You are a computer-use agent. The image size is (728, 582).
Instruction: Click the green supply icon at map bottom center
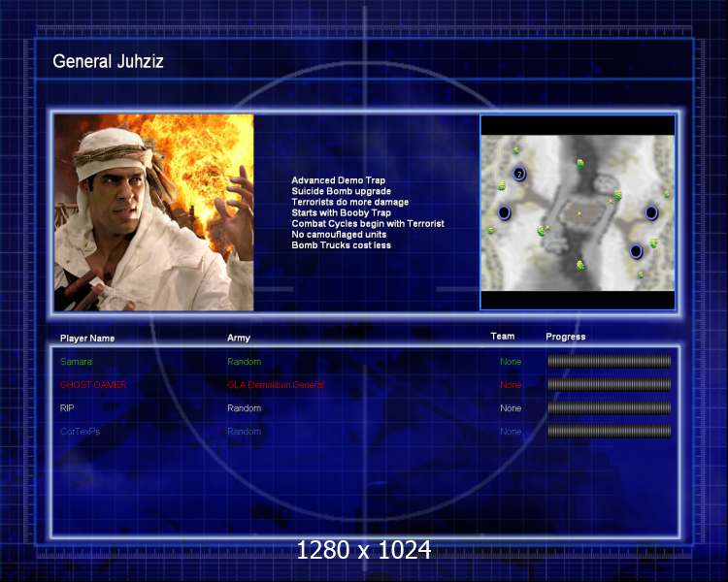click(x=579, y=265)
